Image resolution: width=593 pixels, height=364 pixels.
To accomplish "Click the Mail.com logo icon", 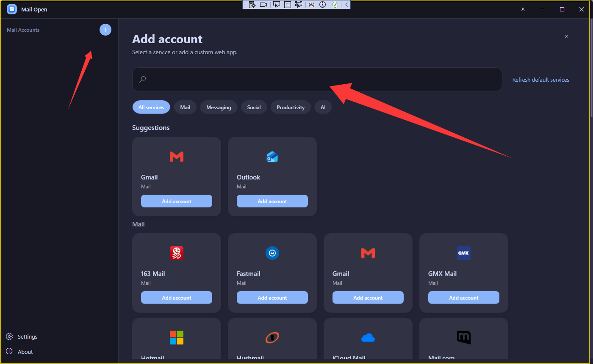I will 464,338.
